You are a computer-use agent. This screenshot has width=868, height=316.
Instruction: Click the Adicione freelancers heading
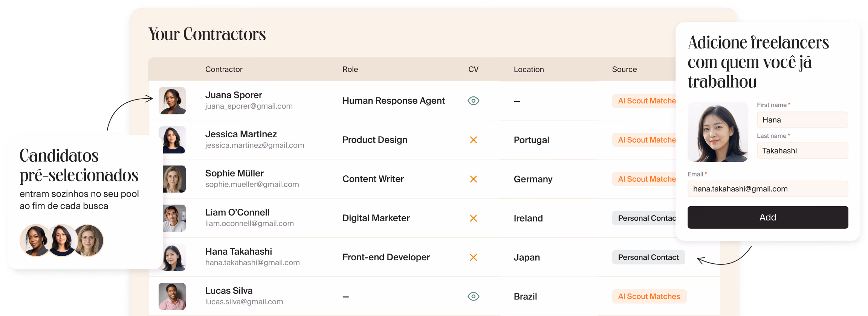tap(758, 62)
